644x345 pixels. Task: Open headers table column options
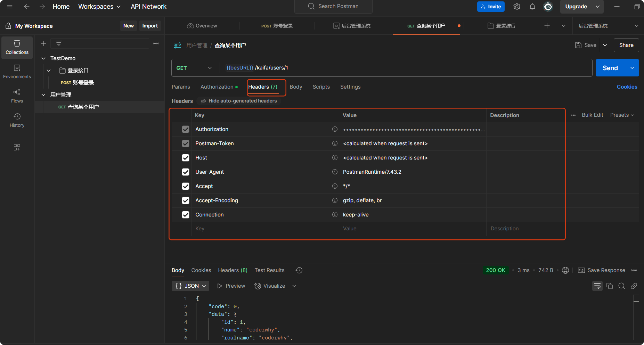[573, 115]
